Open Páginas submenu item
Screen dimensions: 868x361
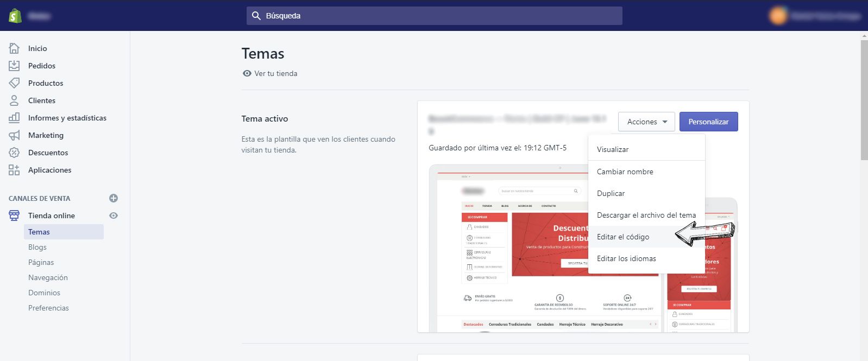(x=41, y=262)
